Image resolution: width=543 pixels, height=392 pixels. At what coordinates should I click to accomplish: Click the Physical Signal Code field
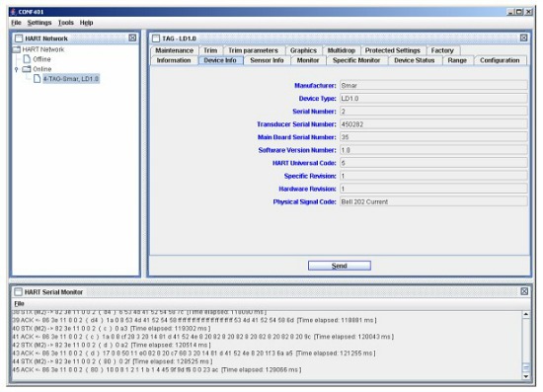(x=433, y=201)
